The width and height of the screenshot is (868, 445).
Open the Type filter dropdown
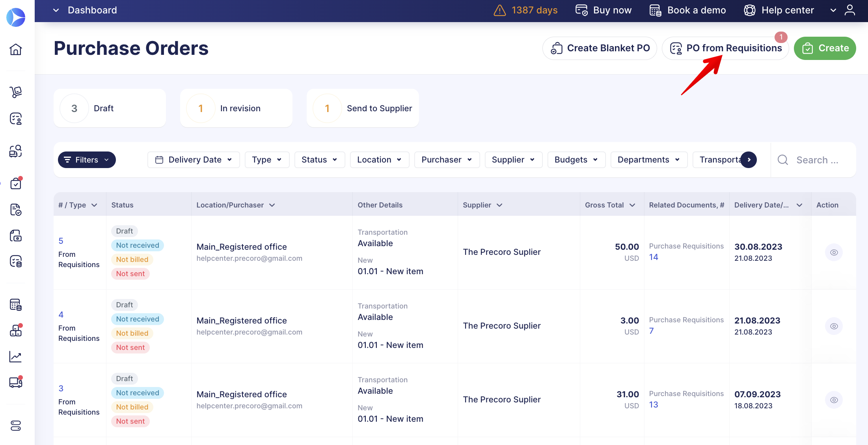[267, 160]
